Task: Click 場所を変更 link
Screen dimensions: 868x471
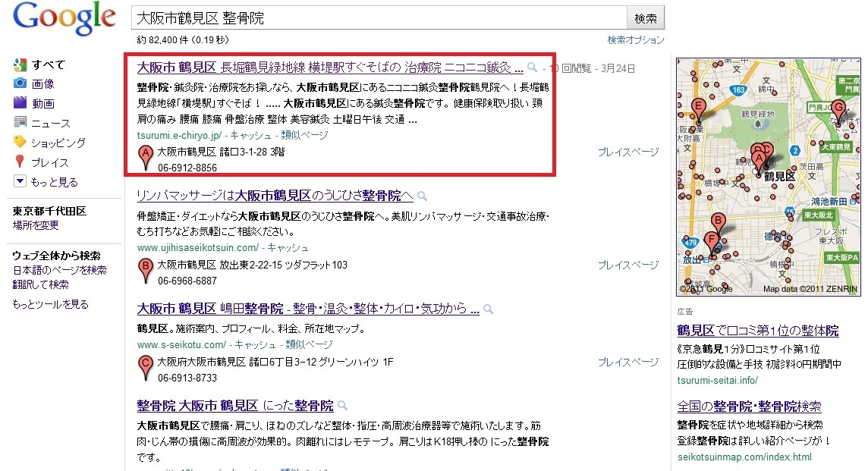Action: pyautogui.click(x=36, y=225)
